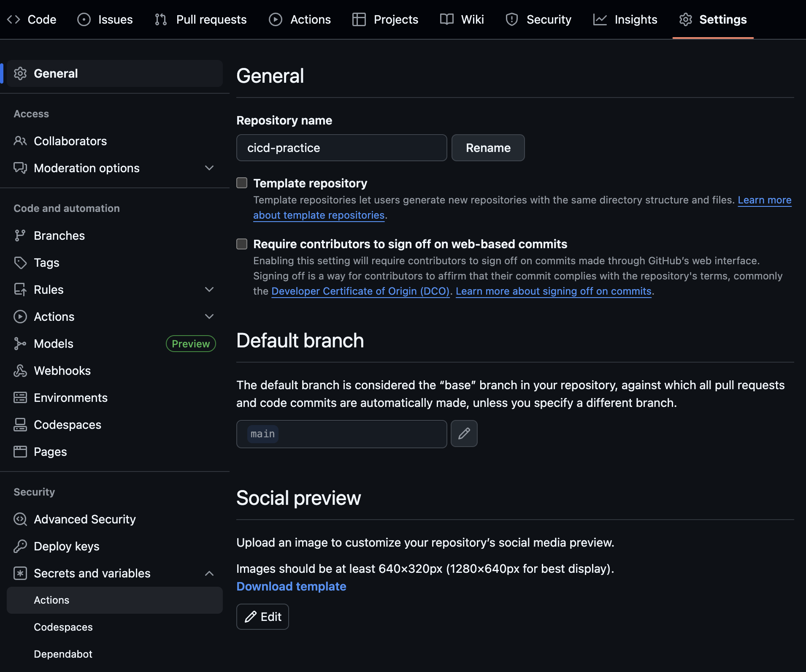Click the Branches git-branch icon
The height and width of the screenshot is (672, 806).
coord(20,236)
